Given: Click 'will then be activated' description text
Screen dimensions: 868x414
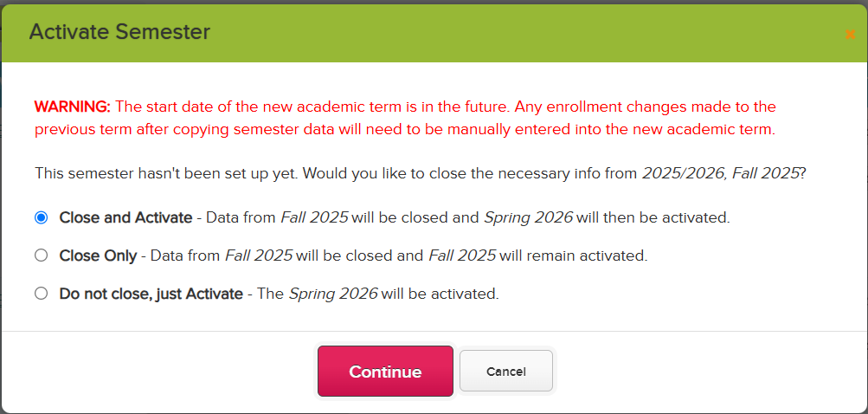Looking at the screenshot, I should click(653, 217).
